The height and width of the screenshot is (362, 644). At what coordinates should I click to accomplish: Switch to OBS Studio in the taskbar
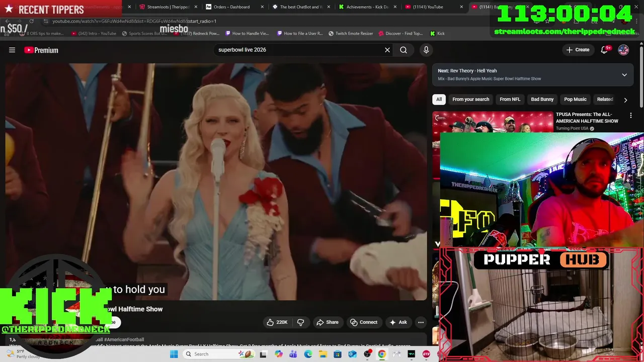367,354
